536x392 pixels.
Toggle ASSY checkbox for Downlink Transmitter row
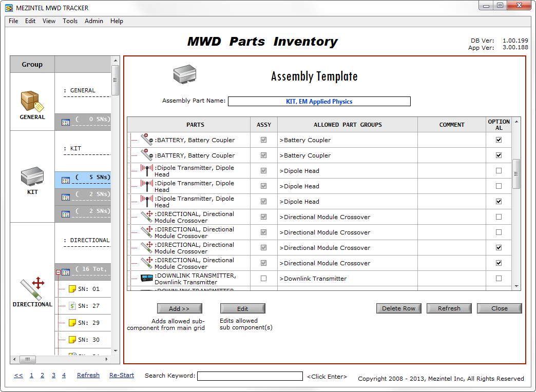click(x=263, y=278)
